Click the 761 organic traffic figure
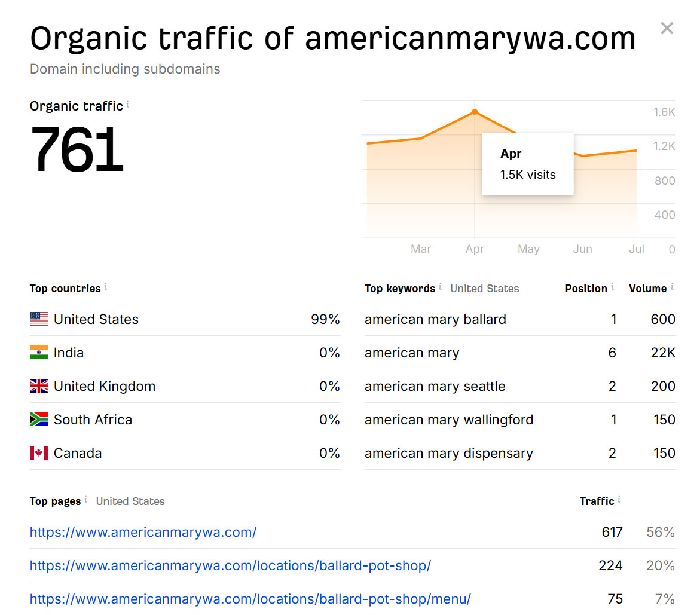This screenshot has height=615, width=700. pos(77,149)
